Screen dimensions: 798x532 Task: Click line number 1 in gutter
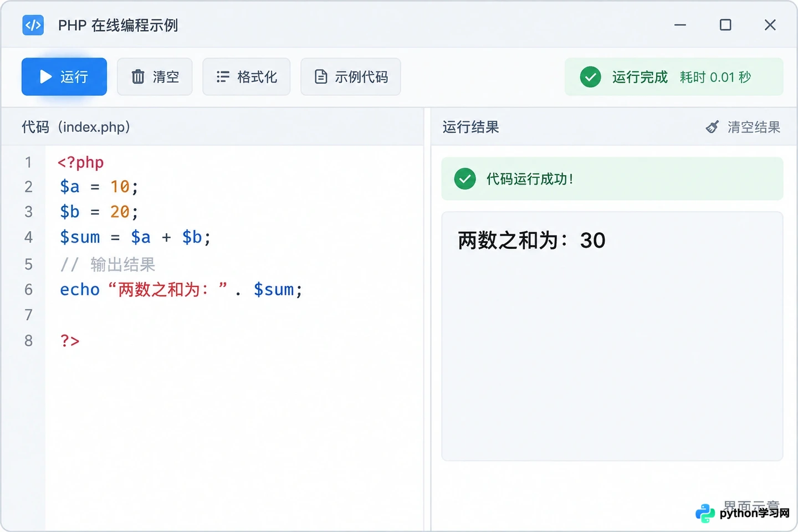[28, 162]
